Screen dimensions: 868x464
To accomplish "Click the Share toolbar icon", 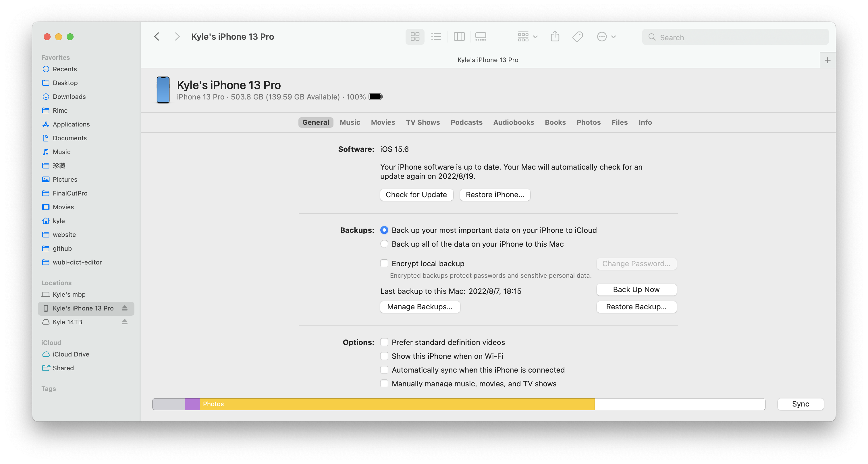I will (x=555, y=37).
